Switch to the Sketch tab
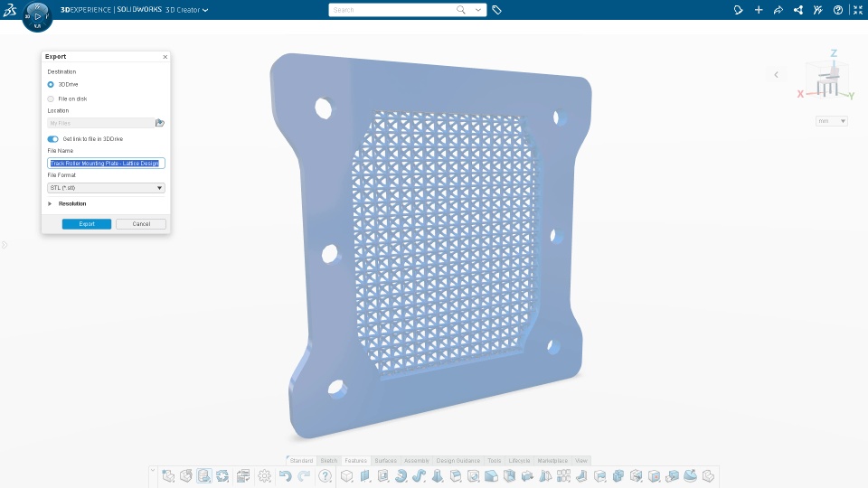This screenshot has width=868, height=488. 329,460
